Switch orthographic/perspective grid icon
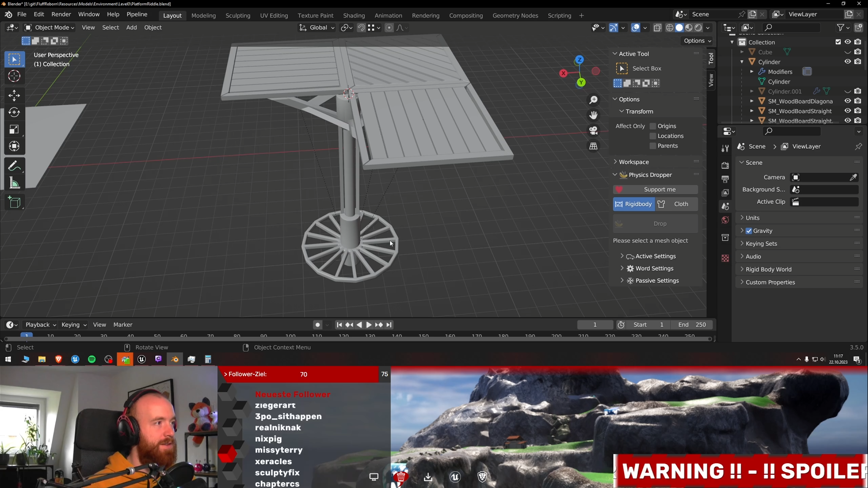This screenshot has width=868, height=488. tap(593, 146)
